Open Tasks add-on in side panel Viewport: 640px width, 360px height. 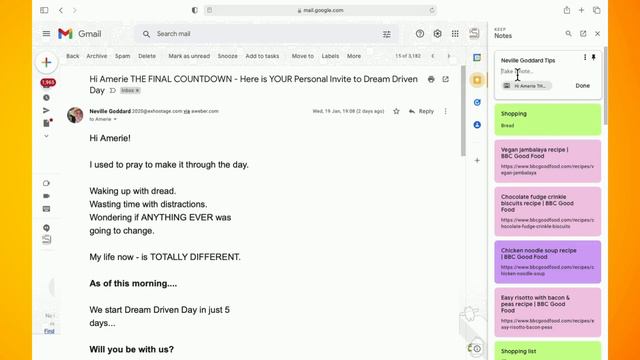[x=477, y=102]
